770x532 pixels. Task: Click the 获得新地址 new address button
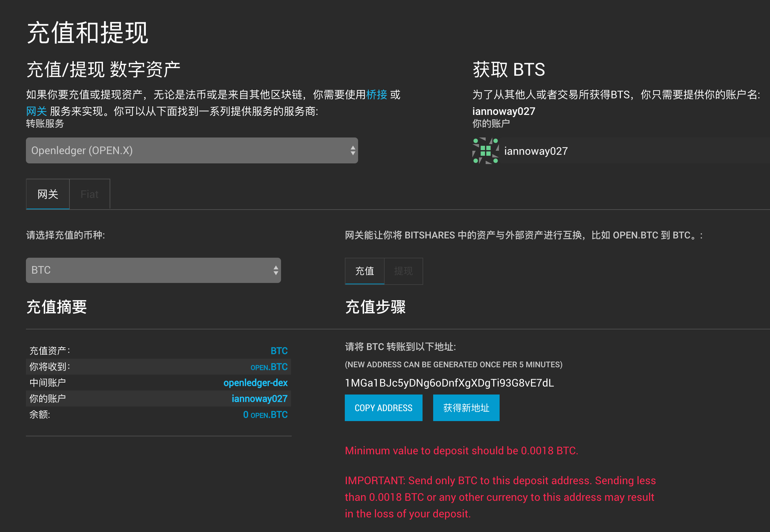tap(466, 408)
